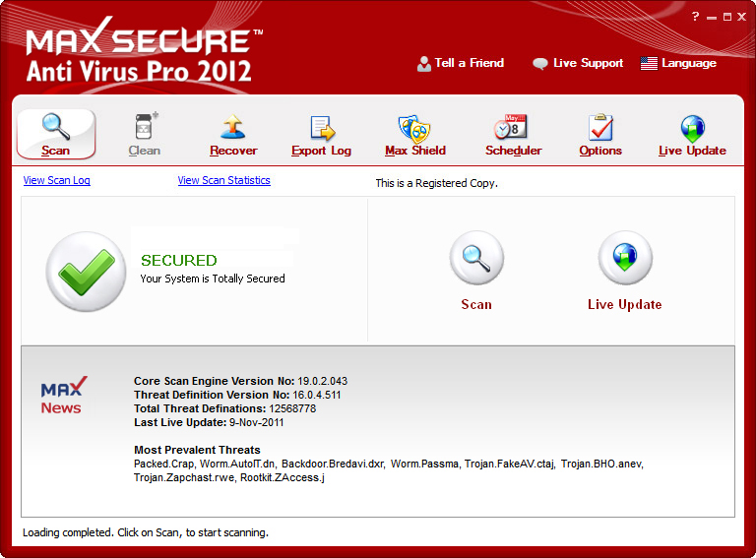Open the Scheduler clock calendar icon
Image resolution: width=756 pixels, height=558 pixels.
[511, 127]
